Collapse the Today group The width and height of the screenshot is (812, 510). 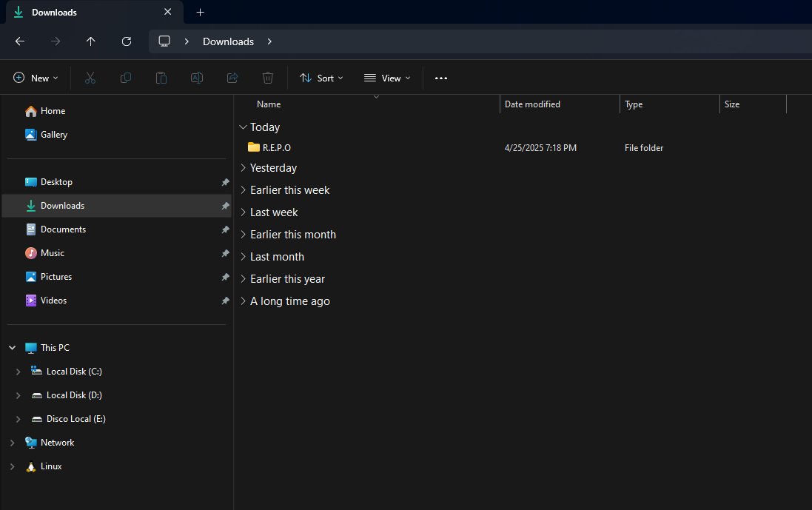[243, 127]
